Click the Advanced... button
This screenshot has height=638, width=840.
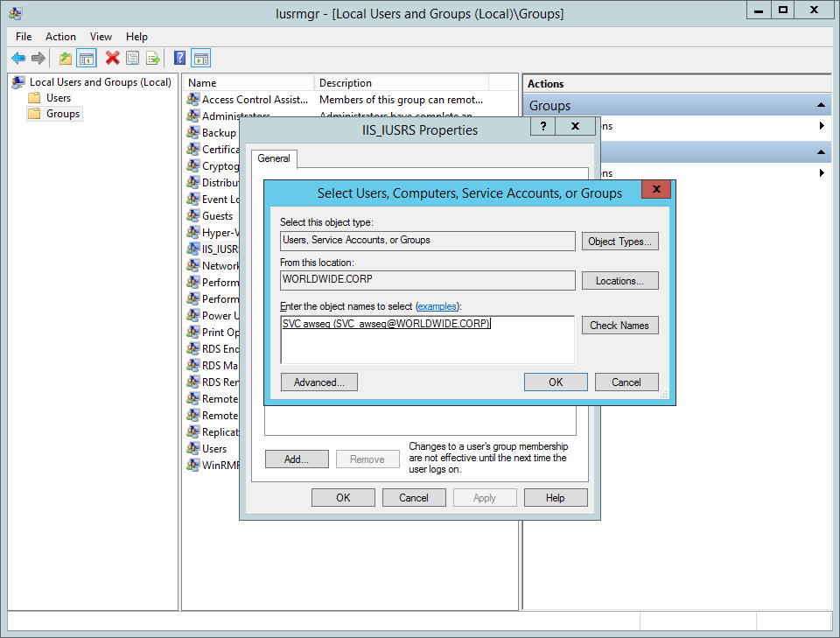[318, 382]
